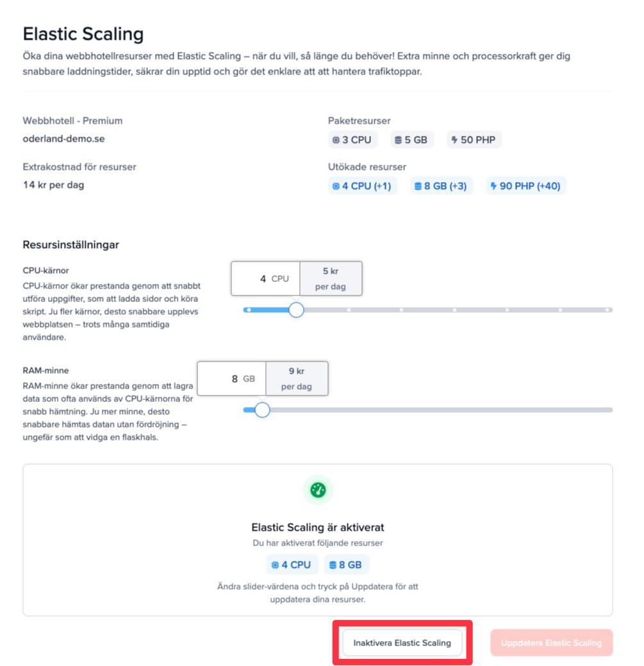Image resolution: width=644 pixels, height=666 pixels.
Task: Click the CPU-kärnor slider handle
Action: pos(296,310)
